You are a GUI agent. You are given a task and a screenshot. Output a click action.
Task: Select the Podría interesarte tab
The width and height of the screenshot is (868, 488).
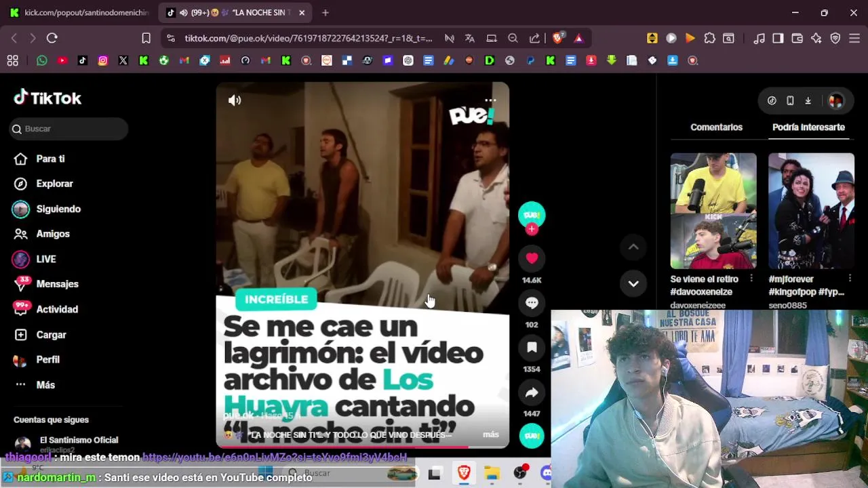click(x=808, y=127)
